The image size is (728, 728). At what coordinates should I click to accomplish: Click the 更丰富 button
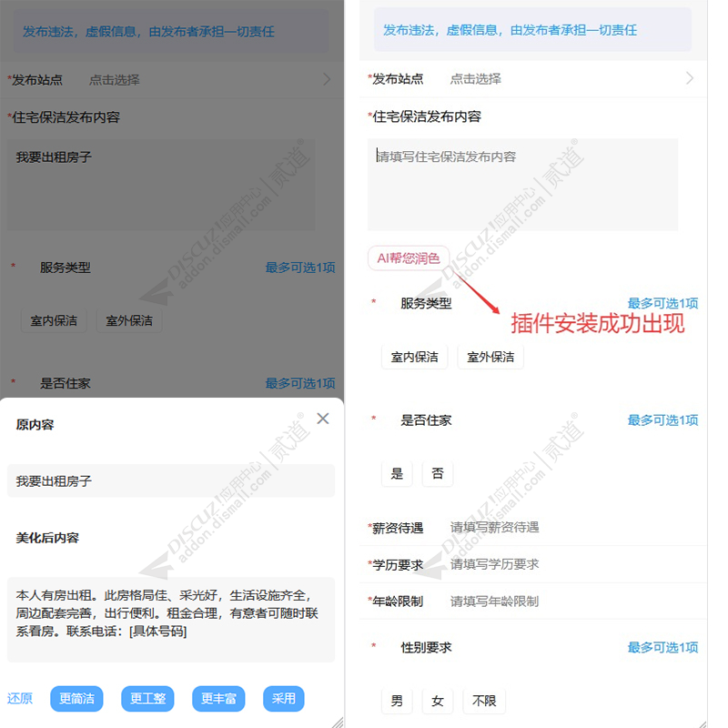click(x=218, y=698)
